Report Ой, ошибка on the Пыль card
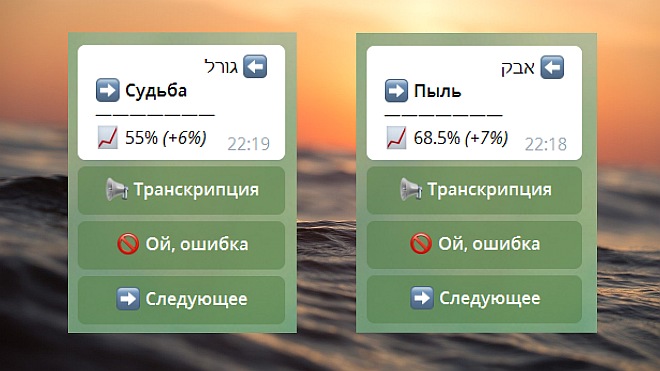The image size is (660, 371). click(x=474, y=245)
